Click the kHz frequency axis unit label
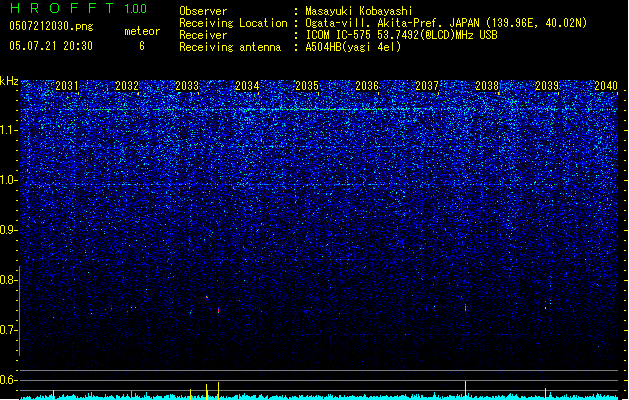The height and width of the screenshot is (400, 629). [x=9, y=81]
